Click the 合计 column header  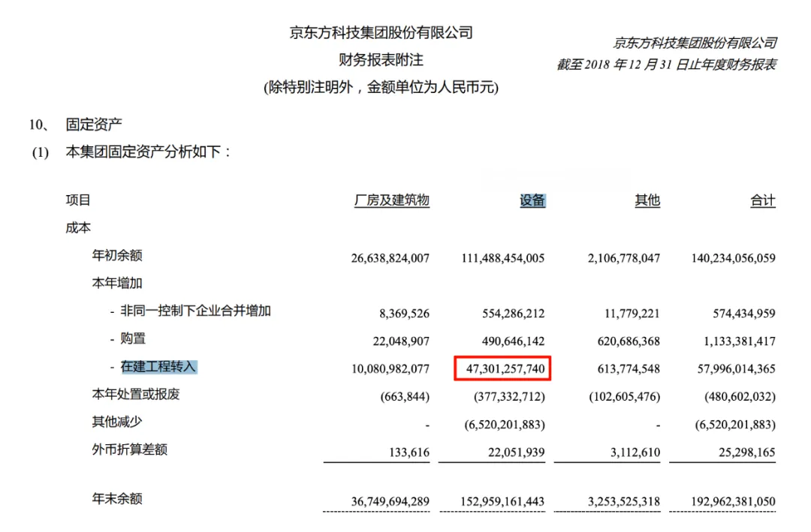763,200
